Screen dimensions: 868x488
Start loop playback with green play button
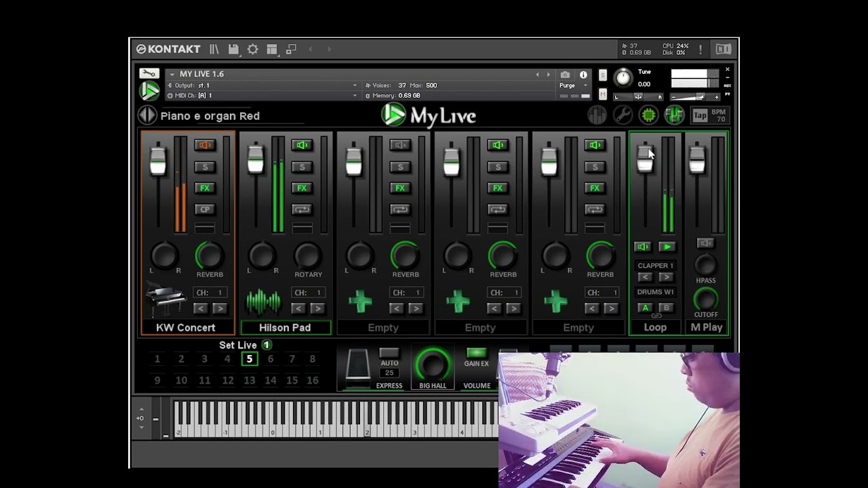(x=667, y=247)
